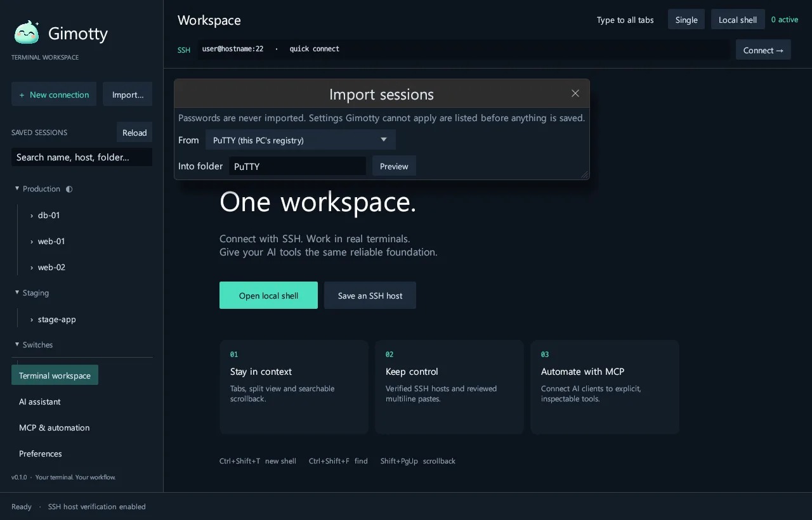Collapse the Production folder

click(x=17, y=188)
